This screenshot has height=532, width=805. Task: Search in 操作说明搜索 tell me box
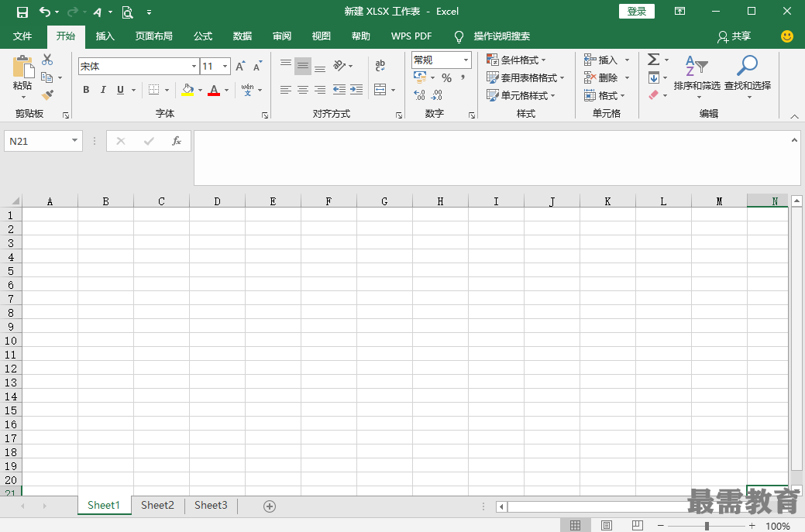click(x=501, y=36)
